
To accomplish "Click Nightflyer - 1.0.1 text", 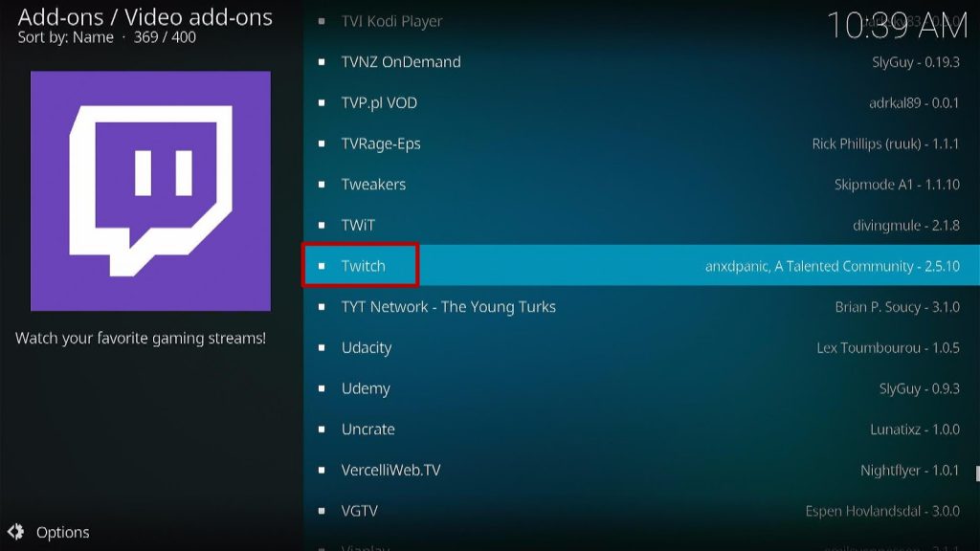I will click(910, 470).
